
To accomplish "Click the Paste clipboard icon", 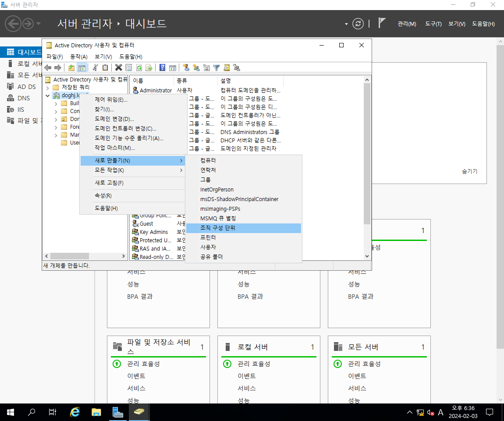I will pyautogui.click(x=105, y=67).
